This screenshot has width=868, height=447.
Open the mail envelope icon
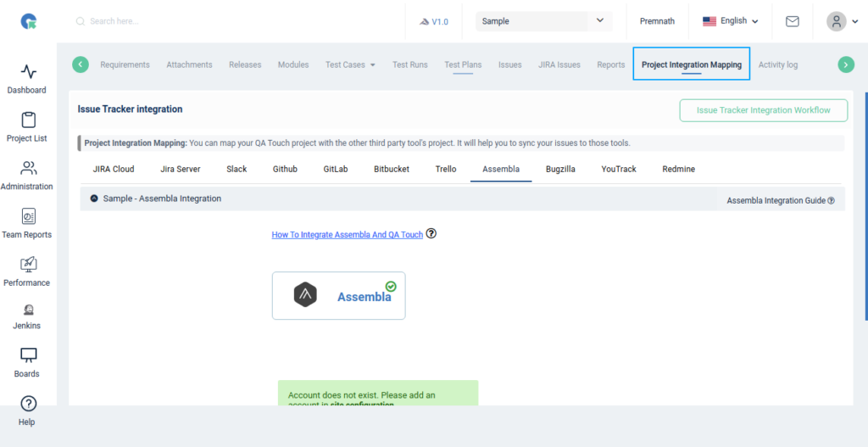point(793,21)
